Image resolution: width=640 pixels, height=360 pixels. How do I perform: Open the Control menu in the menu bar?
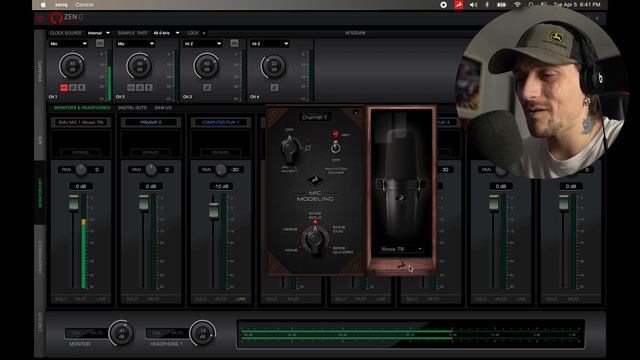pos(84,5)
